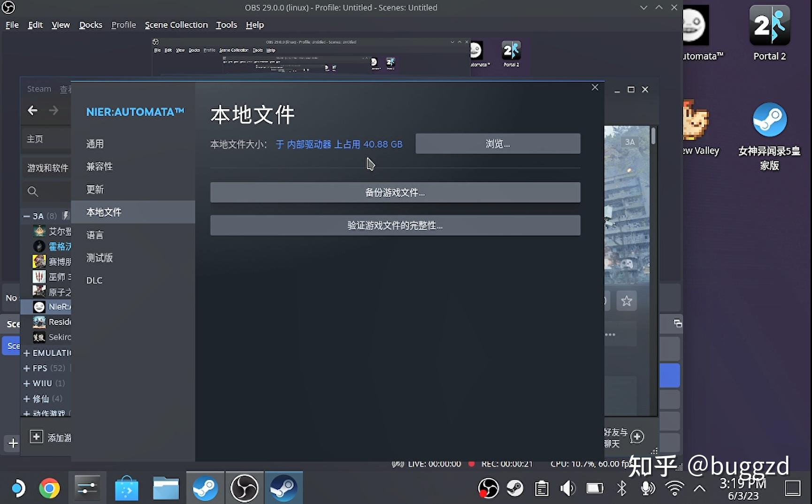Click 验证游戏文件的完整性 to verify game files
Screen dimensions: 812x504
tap(395, 225)
